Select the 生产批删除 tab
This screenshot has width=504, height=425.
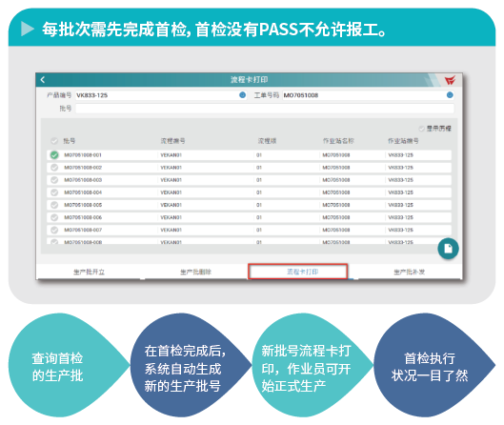(x=195, y=272)
